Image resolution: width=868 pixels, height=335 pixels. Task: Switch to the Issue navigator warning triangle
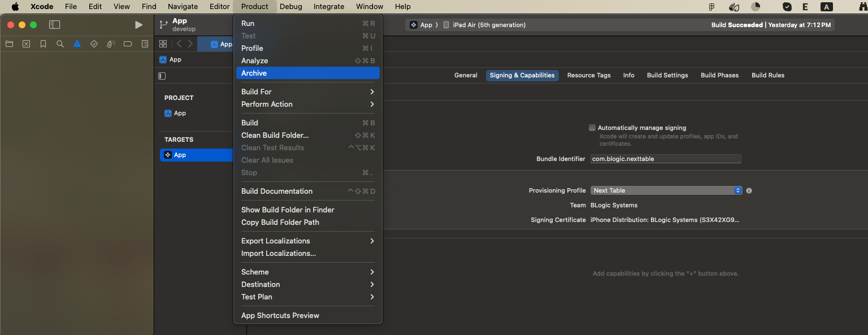77,43
